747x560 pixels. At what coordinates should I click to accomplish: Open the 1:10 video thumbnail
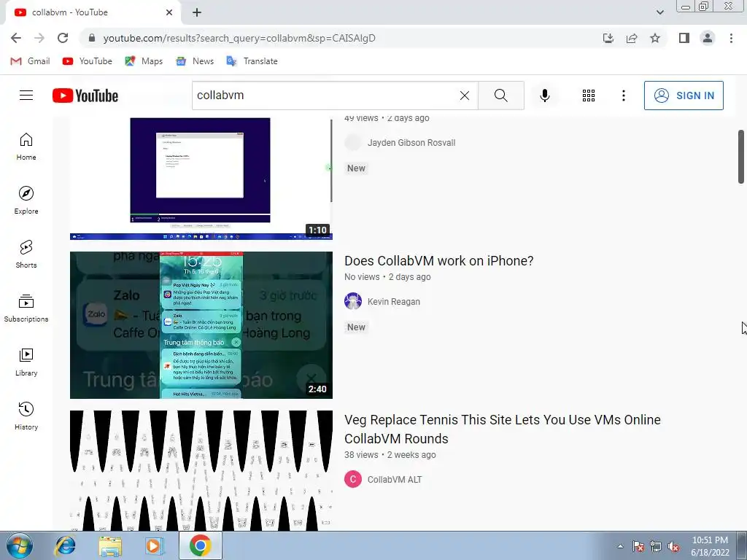pyautogui.click(x=201, y=179)
